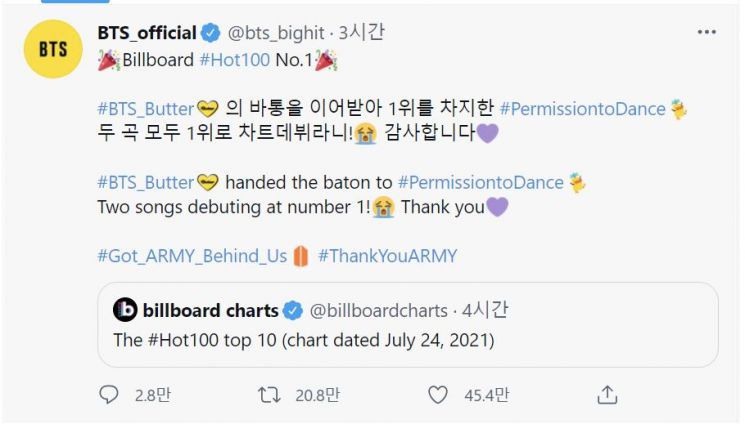745x424 pixels.
Task: Open the BTS_official account name
Action: 147,33
